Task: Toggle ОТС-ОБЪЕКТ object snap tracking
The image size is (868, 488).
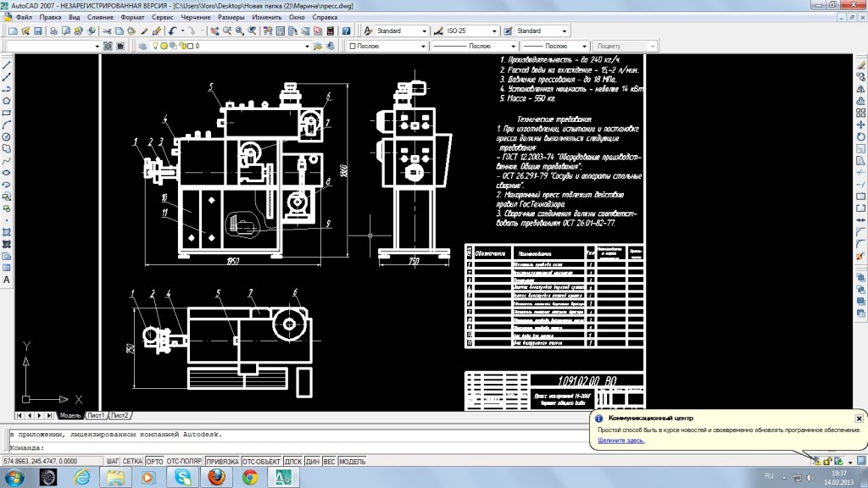Action: tap(261, 462)
